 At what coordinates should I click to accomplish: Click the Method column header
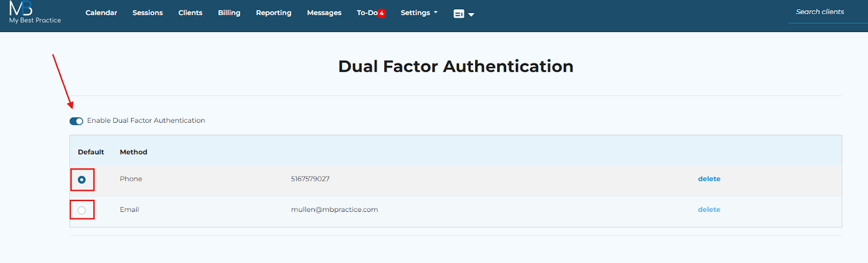(133, 152)
